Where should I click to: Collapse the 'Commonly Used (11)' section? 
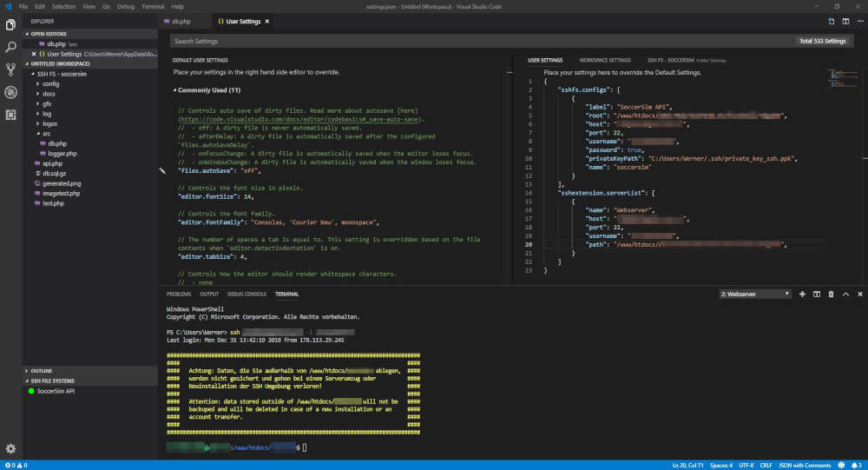pyautogui.click(x=207, y=90)
